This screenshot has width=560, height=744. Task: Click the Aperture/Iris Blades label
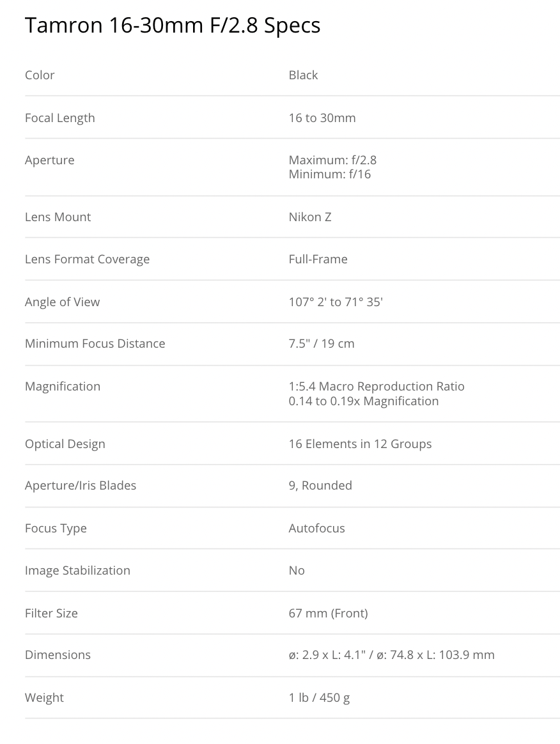[81, 485]
